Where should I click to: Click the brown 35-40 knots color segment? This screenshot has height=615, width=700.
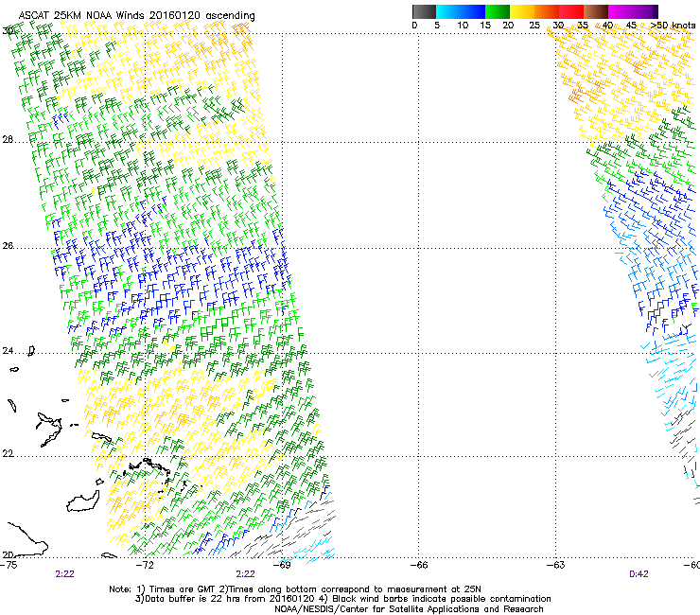click(596, 11)
